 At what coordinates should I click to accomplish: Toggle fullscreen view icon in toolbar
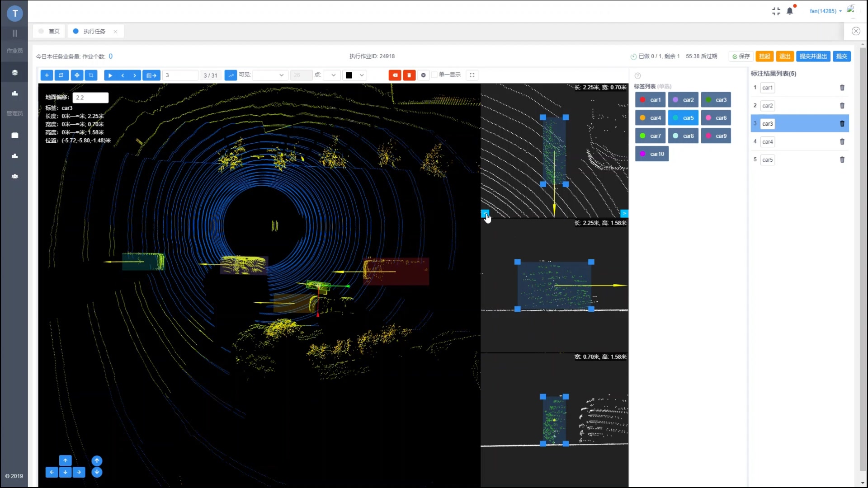pyautogui.click(x=472, y=75)
